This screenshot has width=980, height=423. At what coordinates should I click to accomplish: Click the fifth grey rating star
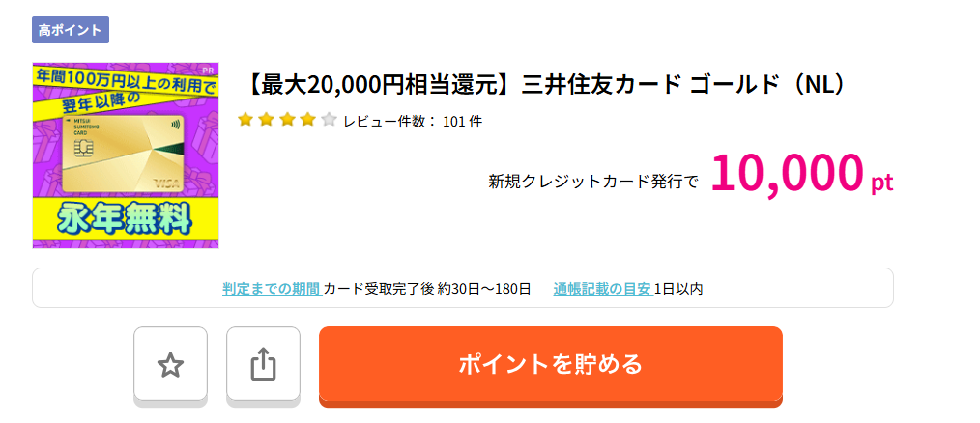click(x=329, y=120)
